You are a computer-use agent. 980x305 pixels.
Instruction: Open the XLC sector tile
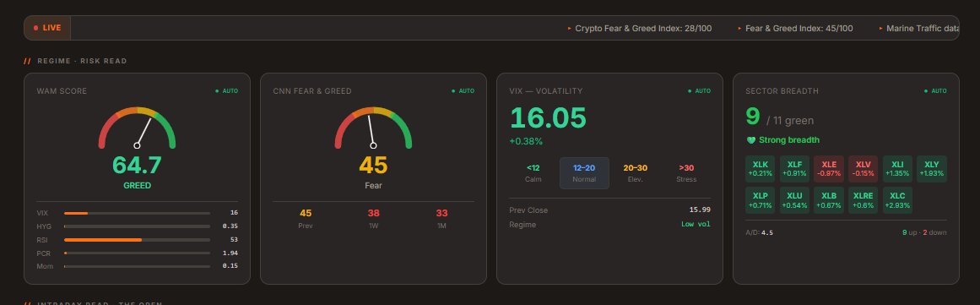tap(897, 200)
